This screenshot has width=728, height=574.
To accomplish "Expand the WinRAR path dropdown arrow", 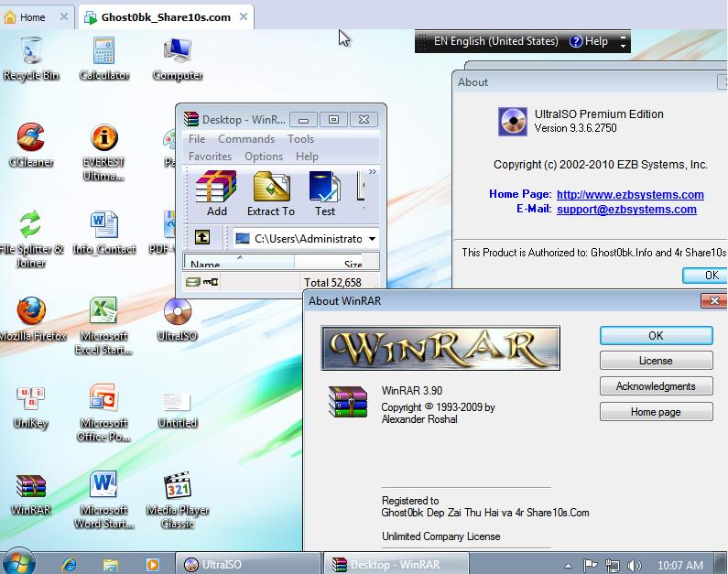I will (372, 239).
